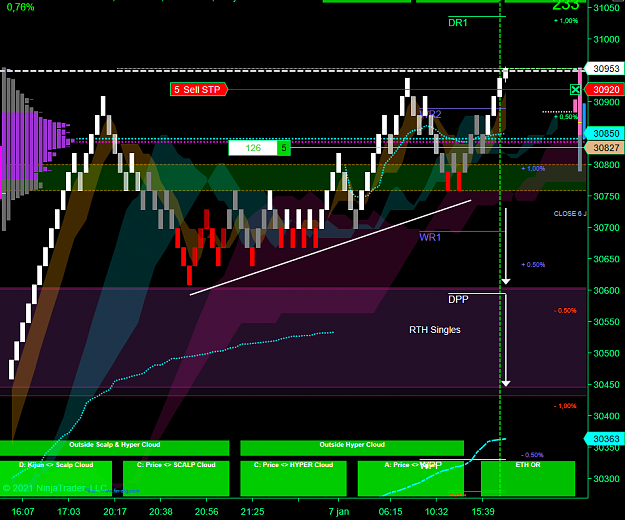Click the 'Outside Scalp & Hyper Cloud' indicator box
The height and width of the screenshot is (520, 625).
(x=114, y=448)
